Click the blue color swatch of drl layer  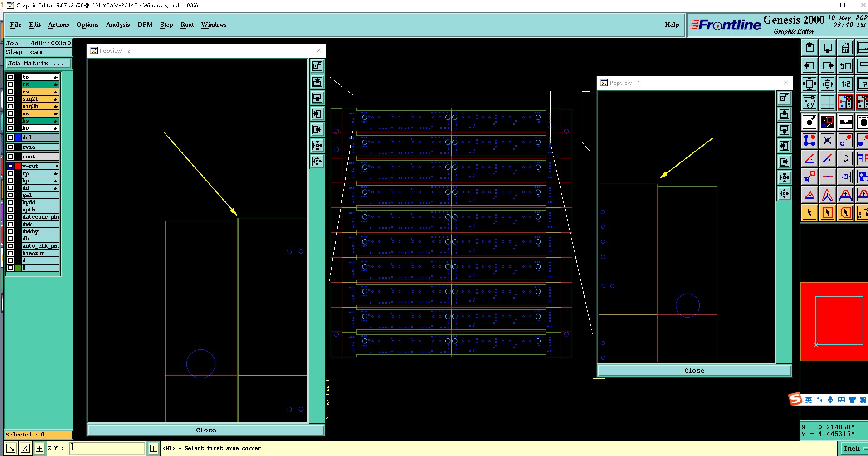(x=18, y=137)
